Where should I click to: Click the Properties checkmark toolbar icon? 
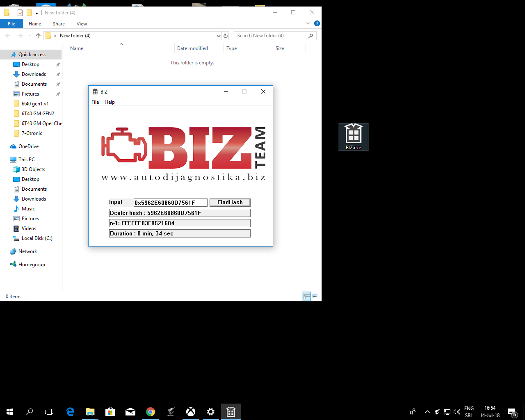[x=20, y=13]
